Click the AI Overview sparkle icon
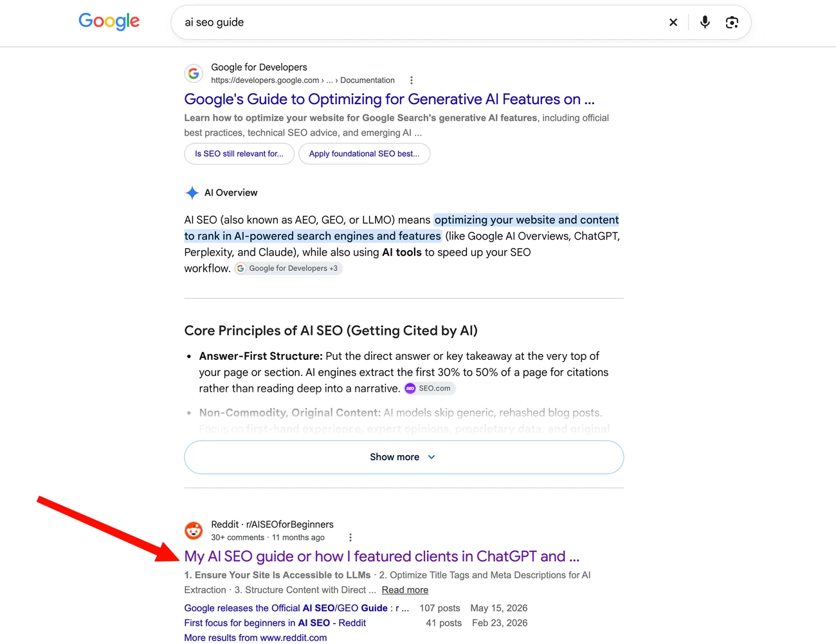The image size is (836, 644). pyautogui.click(x=192, y=193)
